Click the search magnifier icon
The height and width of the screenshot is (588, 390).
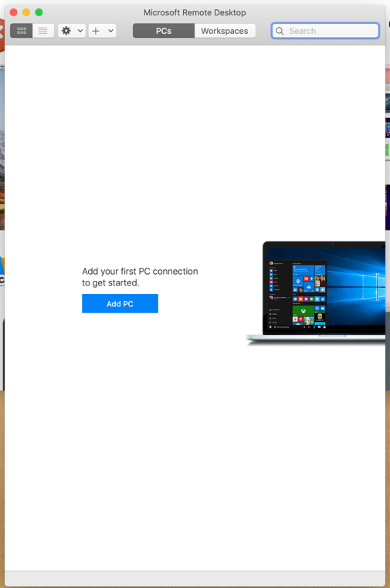pyautogui.click(x=280, y=31)
